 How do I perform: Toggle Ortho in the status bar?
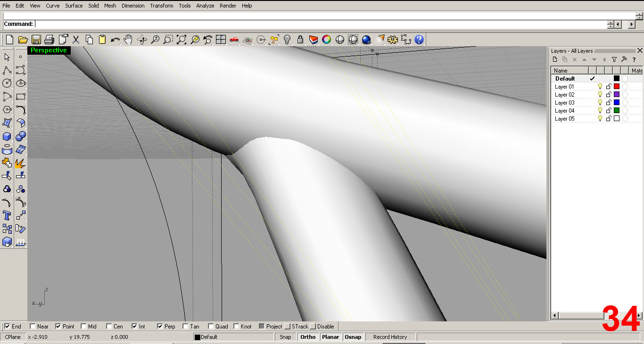click(308, 337)
